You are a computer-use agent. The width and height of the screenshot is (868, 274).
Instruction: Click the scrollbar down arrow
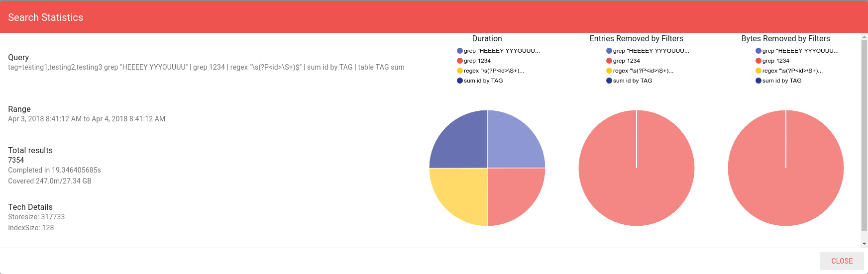[x=865, y=244]
